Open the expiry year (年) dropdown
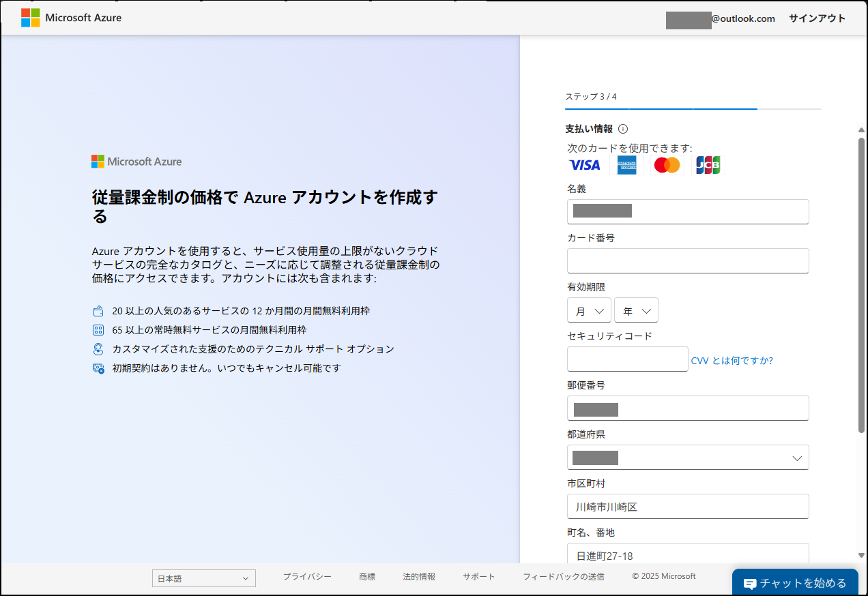868x596 pixels. 636,310
